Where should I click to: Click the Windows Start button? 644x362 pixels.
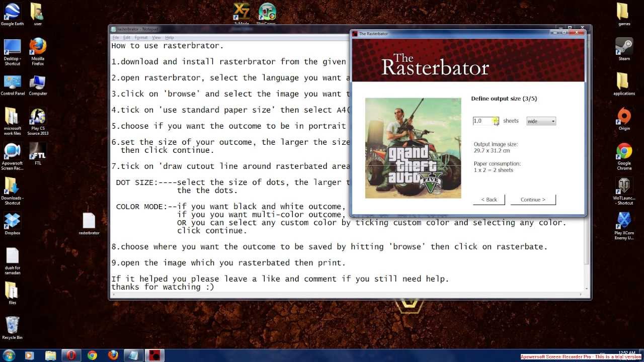click(x=9, y=355)
